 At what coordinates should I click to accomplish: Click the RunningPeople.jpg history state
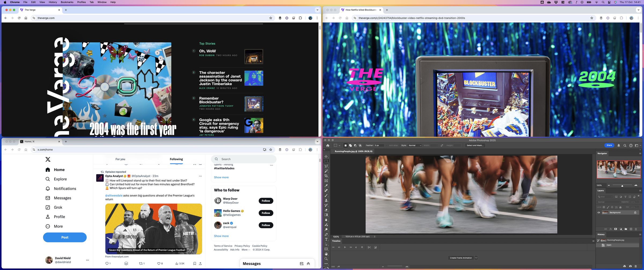[615, 240]
